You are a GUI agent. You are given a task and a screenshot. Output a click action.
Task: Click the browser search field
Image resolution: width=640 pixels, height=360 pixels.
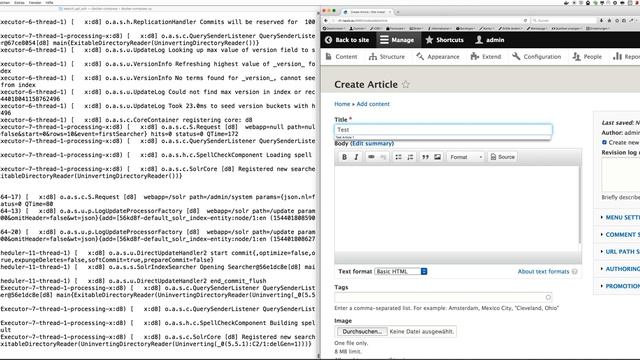pos(563,20)
